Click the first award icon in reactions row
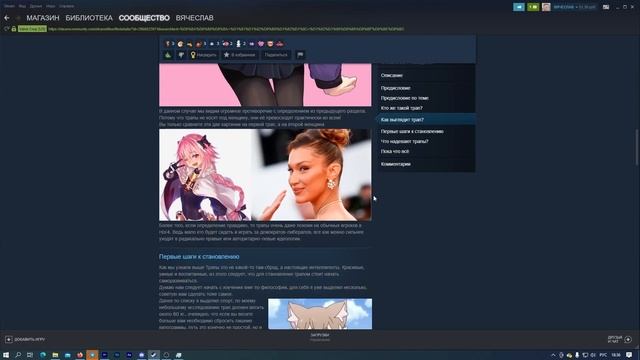The image size is (640, 360). (x=167, y=44)
